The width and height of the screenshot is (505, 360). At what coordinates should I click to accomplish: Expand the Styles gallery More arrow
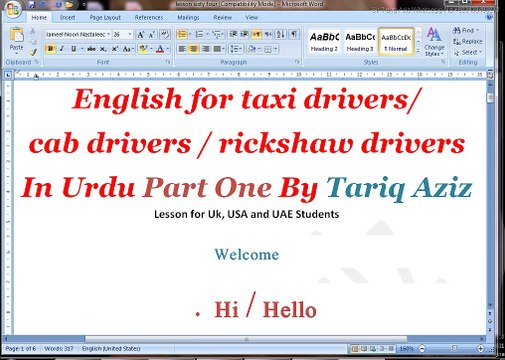click(x=418, y=51)
